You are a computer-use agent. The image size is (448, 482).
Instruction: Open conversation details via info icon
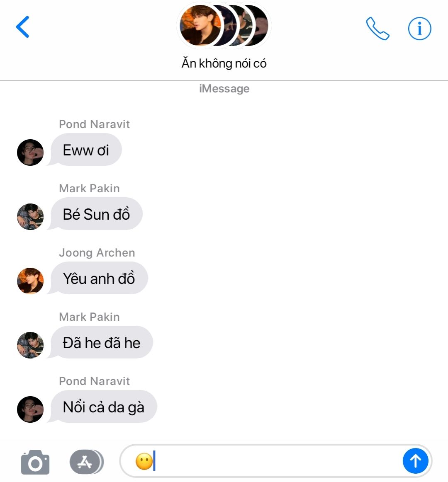(419, 29)
